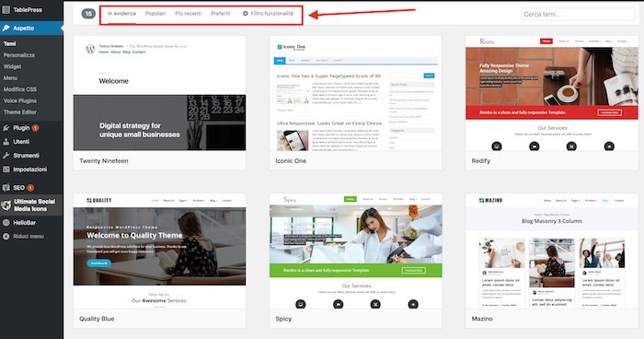Click the Quality Blue theme name

point(97,319)
